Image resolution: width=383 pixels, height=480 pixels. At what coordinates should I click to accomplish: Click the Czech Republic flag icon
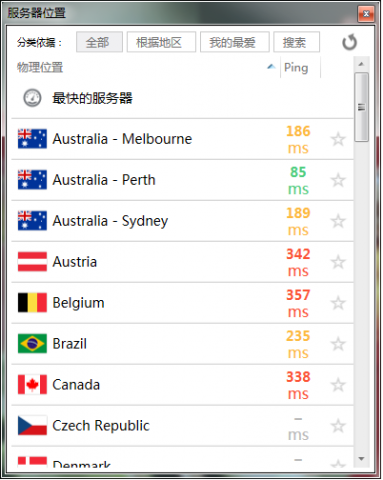(x=32, y=425)
